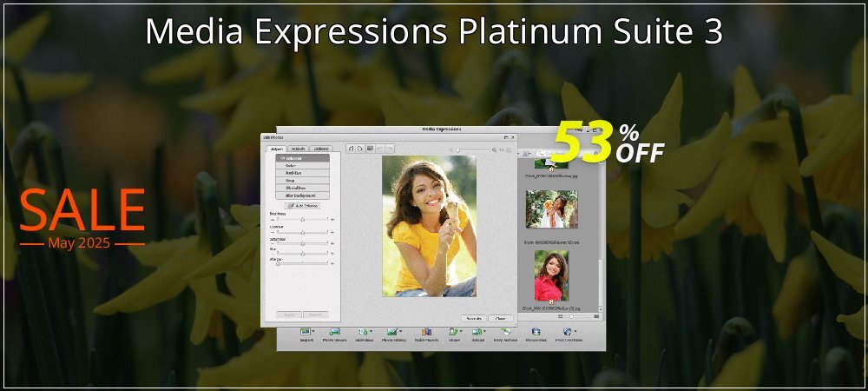This screenshot has width=868, height=391.
Task: Click the fit-to-window icon after zoom slider
Action: tap(509, 150)
